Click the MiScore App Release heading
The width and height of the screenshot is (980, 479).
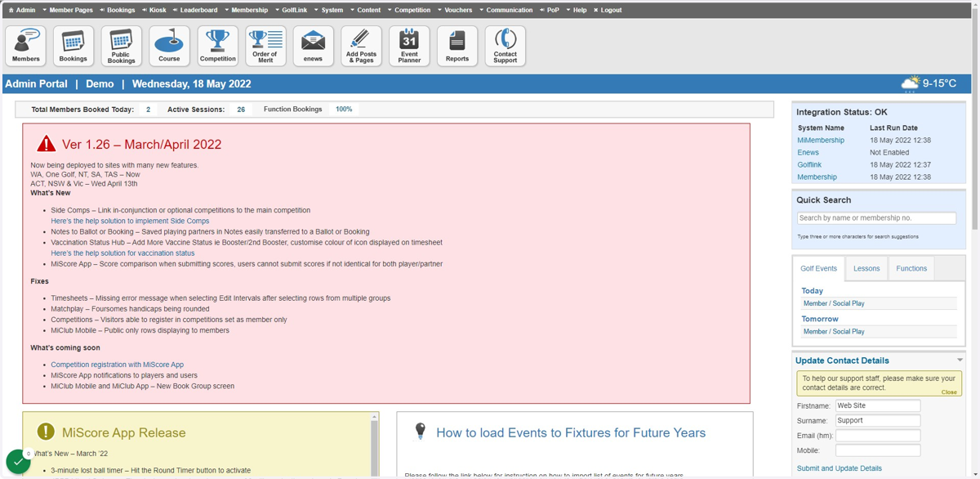point(124,433)
